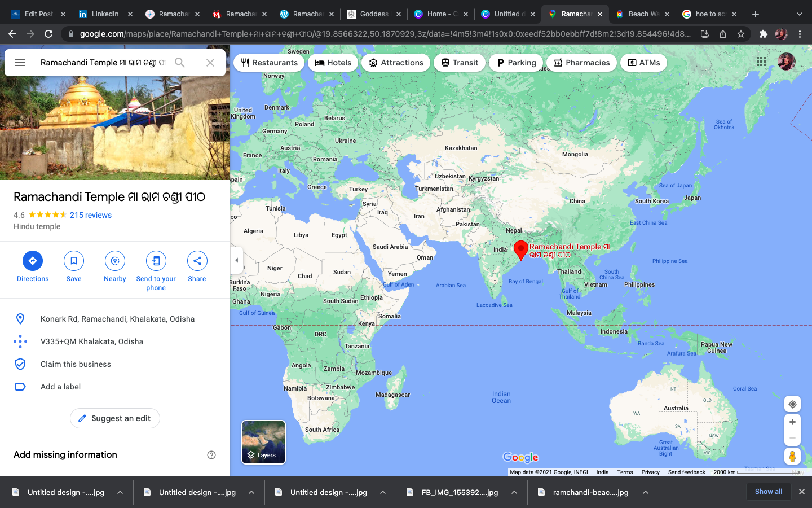Image resolution: width=812 pixels, height=508 pixels.
Task: Save this place with Save icon
Action: pyautogui.click(x=74, y=261)
